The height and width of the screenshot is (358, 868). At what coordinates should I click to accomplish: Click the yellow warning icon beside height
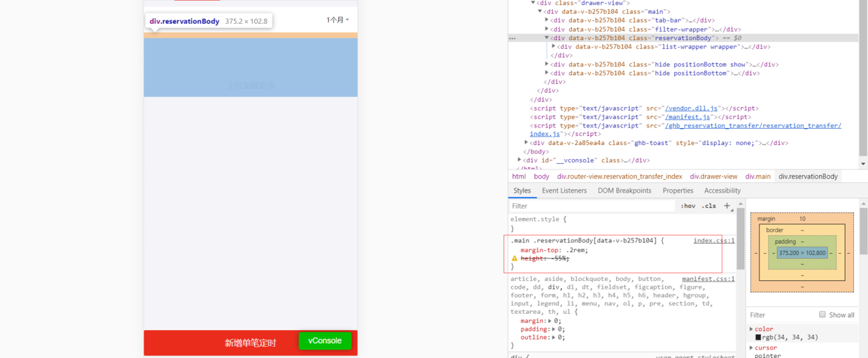pos(514,259)
